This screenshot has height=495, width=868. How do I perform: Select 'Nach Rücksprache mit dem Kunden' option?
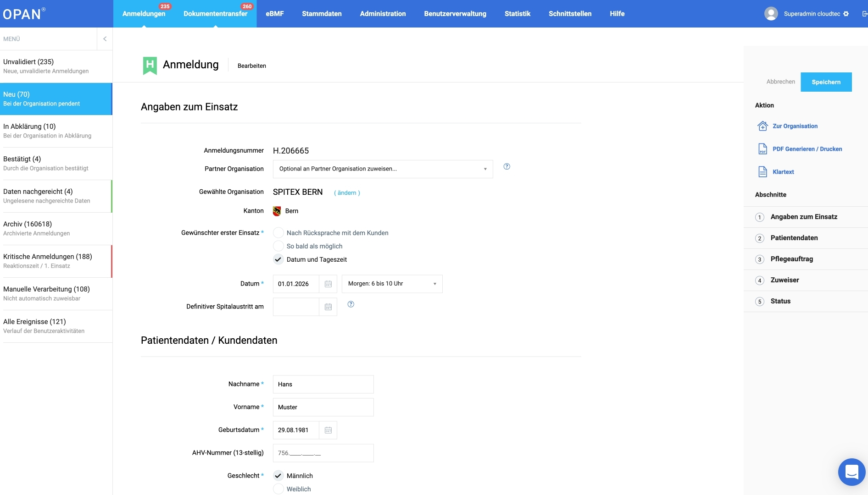tap(278, 233)
